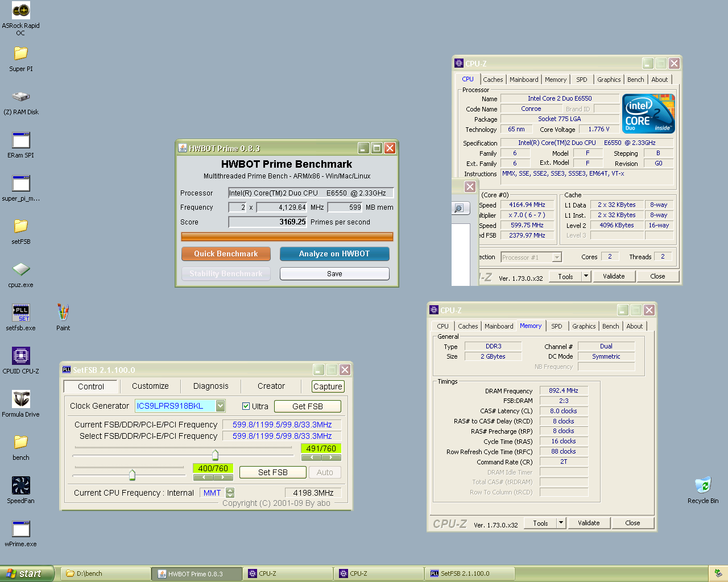Viewport: 728px width, 582px height.
Task: Click the Frequency field showing 4,129.64
Action: 282,207
